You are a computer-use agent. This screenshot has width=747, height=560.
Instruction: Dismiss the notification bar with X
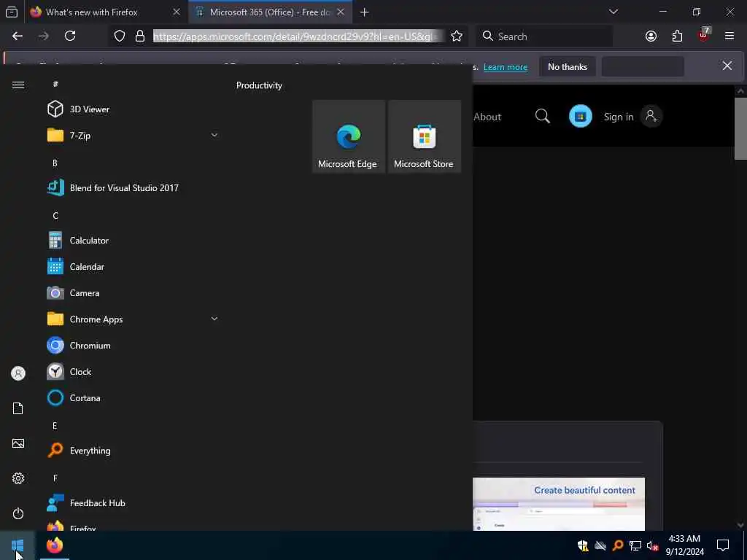727,66
